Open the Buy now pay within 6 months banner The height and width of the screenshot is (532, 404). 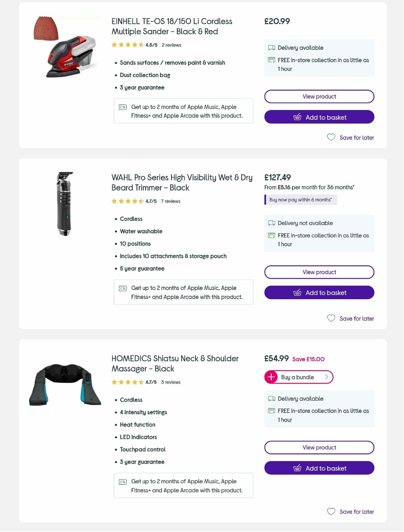(x=300, y=199)
